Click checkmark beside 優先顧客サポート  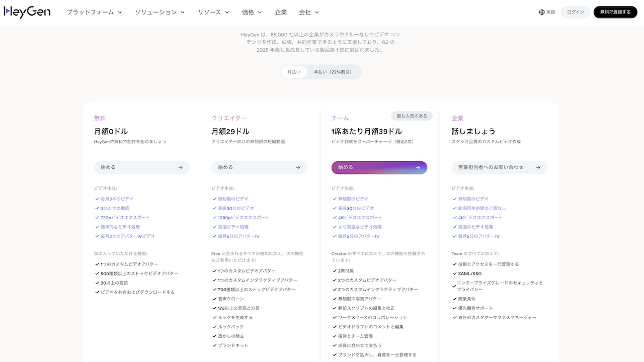pyautogui.click(x=454, y=308)
